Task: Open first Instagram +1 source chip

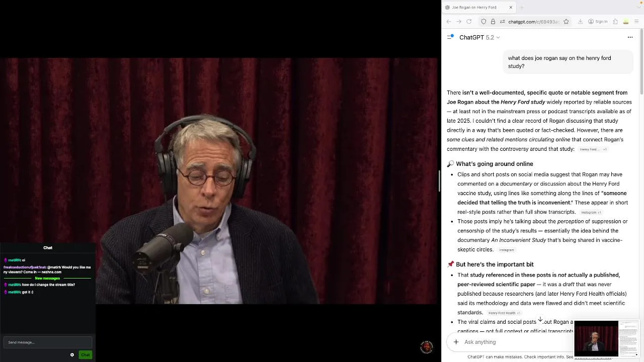Action: (x=591, y=212)
